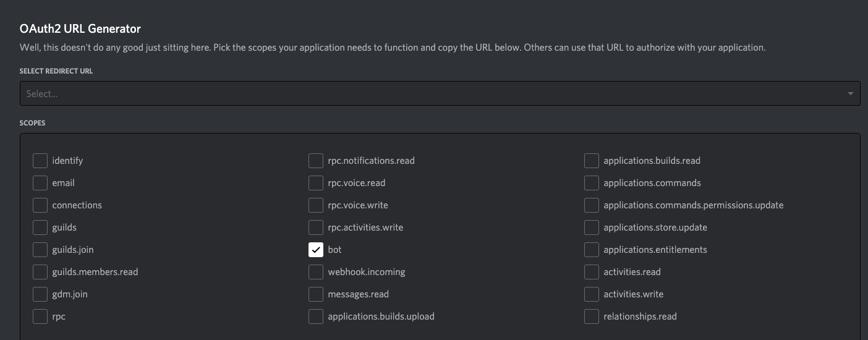Viewport: 868px width, 340px height.
Task: Enable the identify scope checkbox
Action: [x=40, y=161]
